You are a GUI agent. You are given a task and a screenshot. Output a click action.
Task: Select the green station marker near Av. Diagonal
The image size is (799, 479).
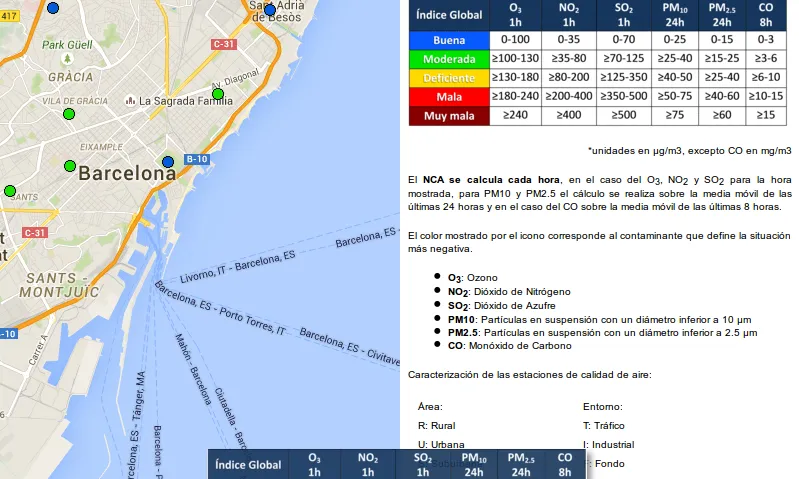click(x=218, y=94)
